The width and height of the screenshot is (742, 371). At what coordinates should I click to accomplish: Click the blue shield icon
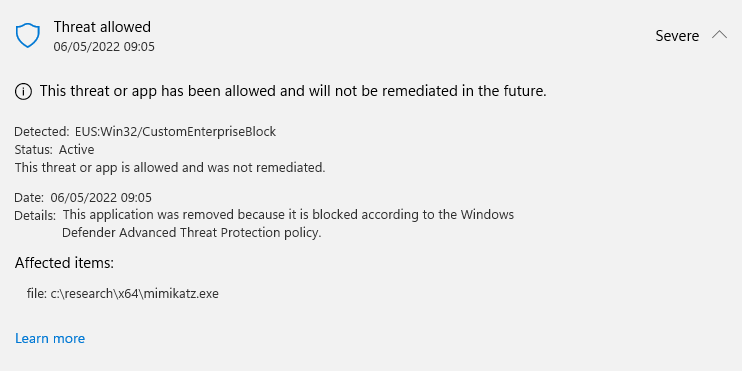27,36
